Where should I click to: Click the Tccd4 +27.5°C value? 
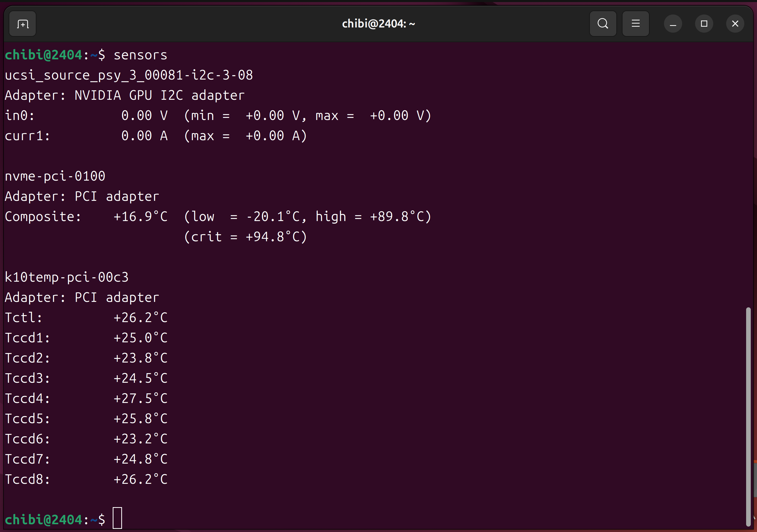140,399
